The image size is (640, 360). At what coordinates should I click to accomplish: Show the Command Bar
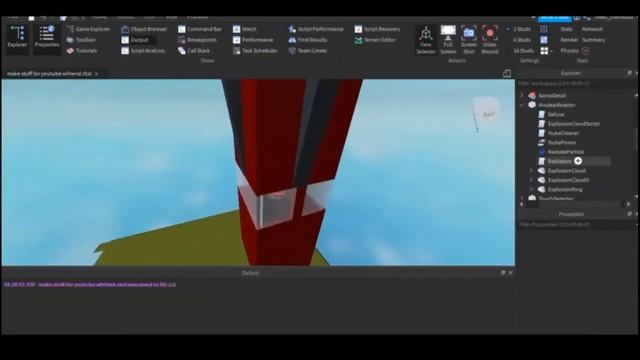tap(200, 29)
